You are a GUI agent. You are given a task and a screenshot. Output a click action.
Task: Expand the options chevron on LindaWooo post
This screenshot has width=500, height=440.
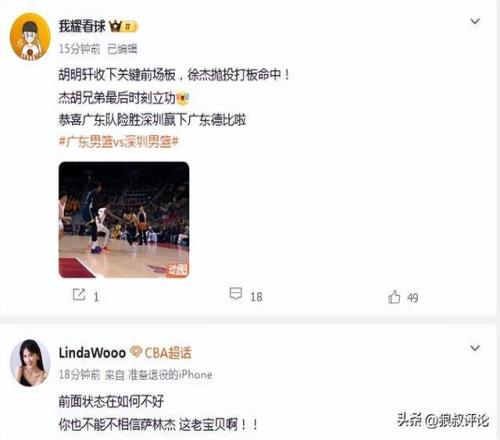(475, 348)
